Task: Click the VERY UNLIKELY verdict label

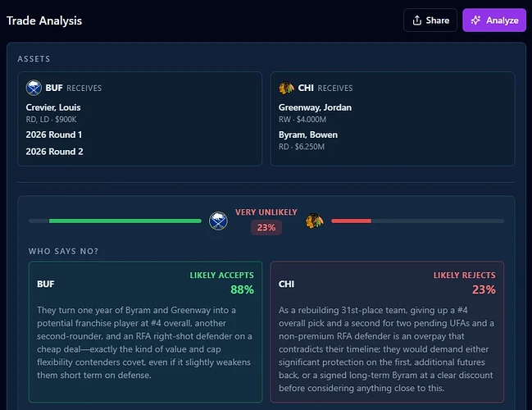Action: point(266,212)
